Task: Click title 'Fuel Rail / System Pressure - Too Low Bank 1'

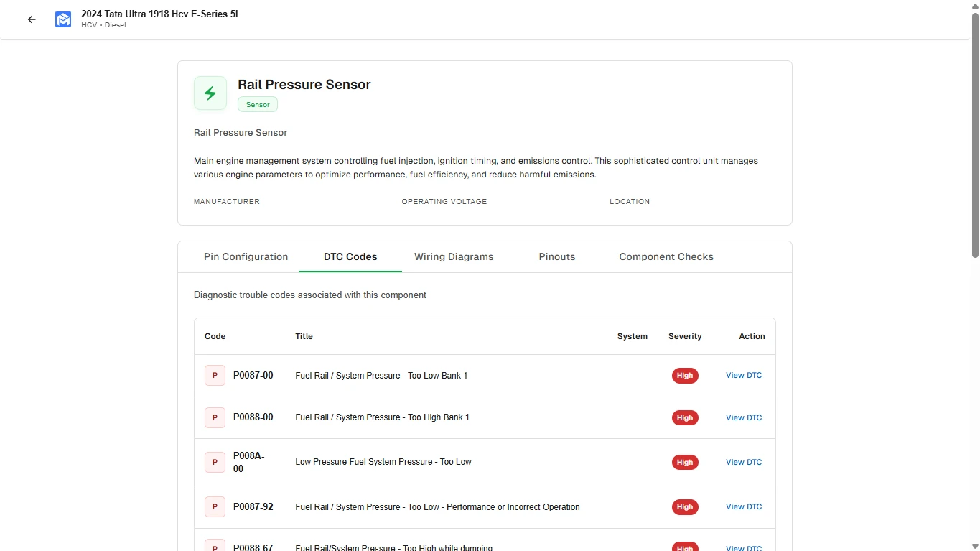Action: coord(381,376)
